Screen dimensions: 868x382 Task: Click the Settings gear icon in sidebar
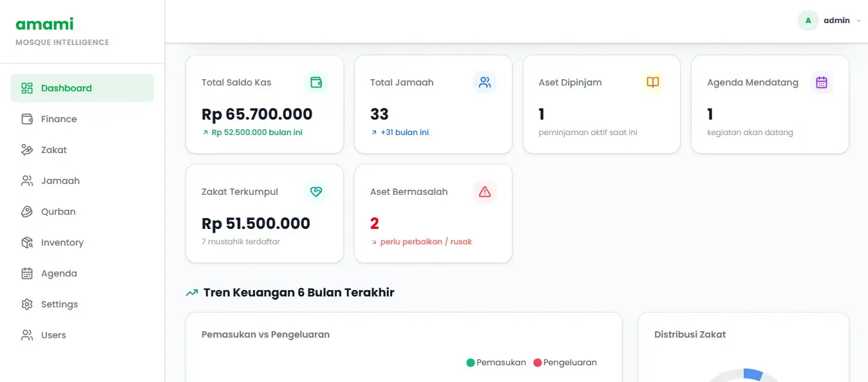coord(27,304)
